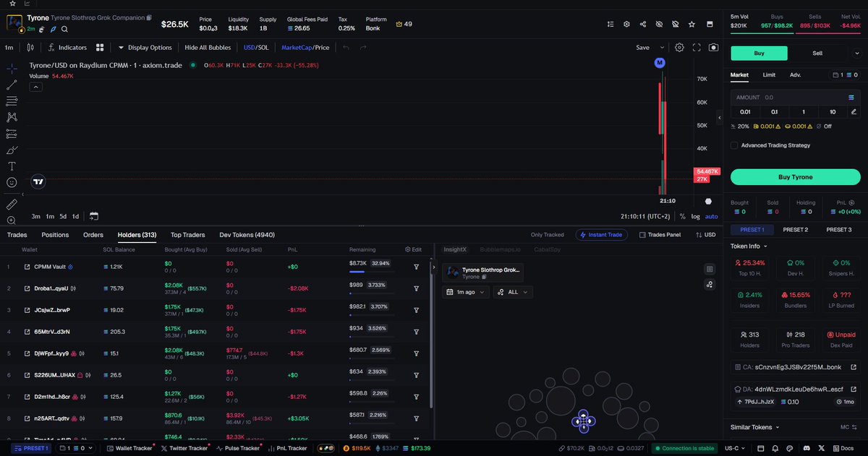Open the Go to date calendar icon
Image resolution: width=868 pixels, height=456 pixels.
(x=94, y=216)
